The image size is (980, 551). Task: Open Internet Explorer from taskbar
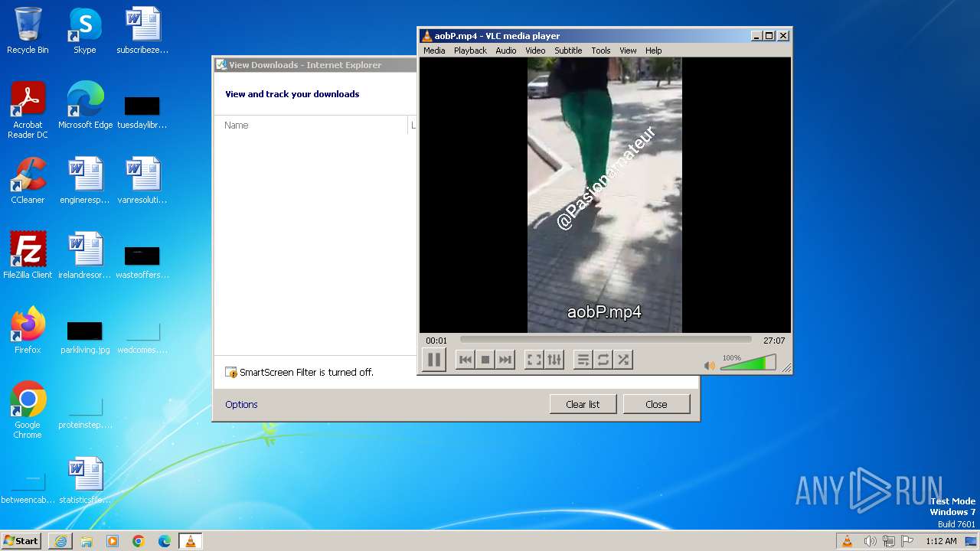click(x=60, y=541)
